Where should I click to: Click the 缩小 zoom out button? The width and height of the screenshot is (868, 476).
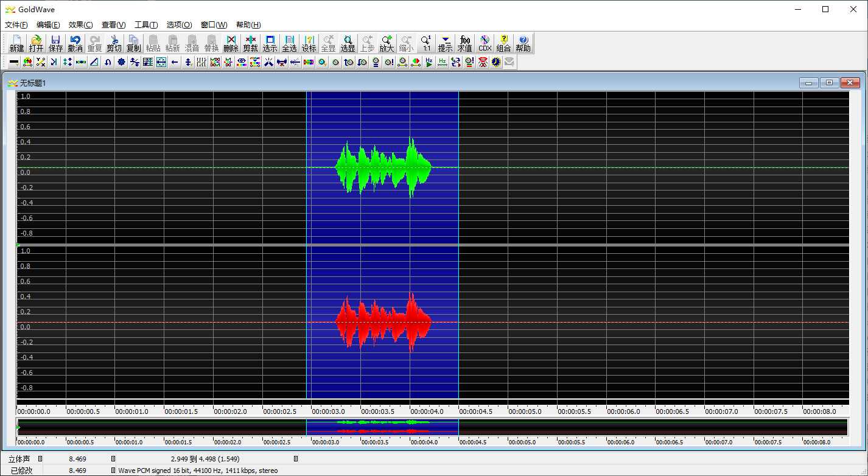coord(406,43)
